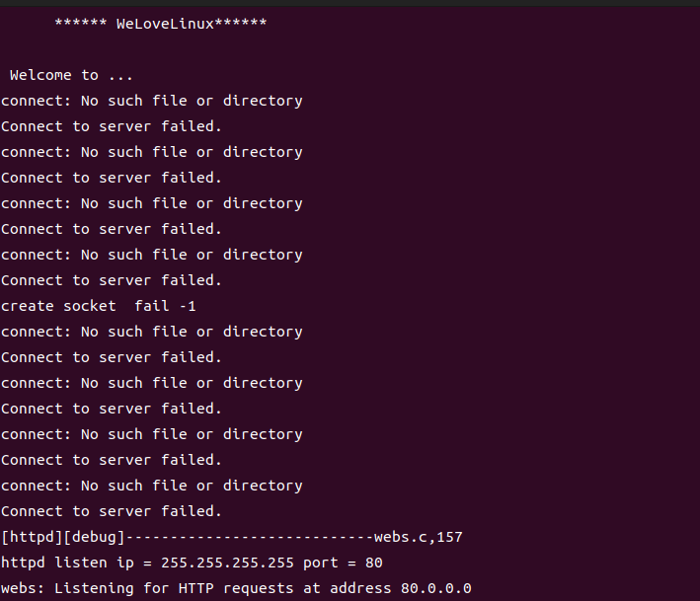Click 'Connect to server failed.' just above create socket
Screen dimensions: 700x601
click(112, 280)
